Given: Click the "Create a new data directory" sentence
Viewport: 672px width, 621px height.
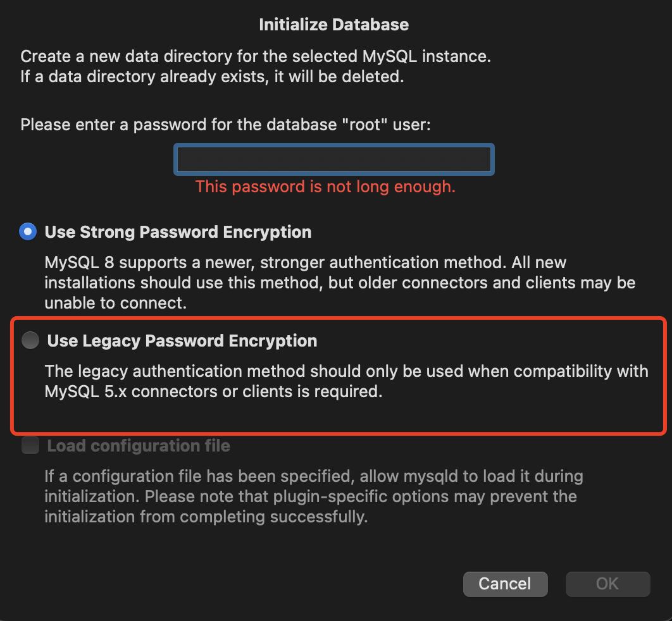Looking at the screenshot, I should coord(256,56).
